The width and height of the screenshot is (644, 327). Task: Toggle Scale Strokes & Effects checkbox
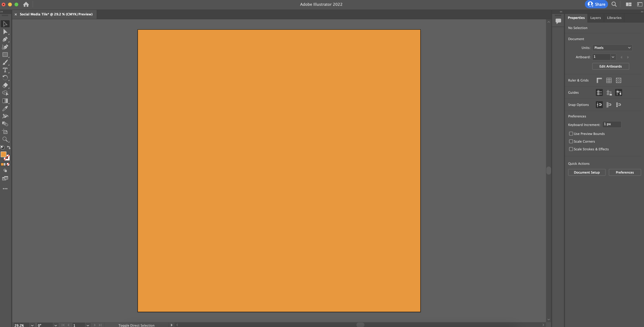[x=571, y=149]
